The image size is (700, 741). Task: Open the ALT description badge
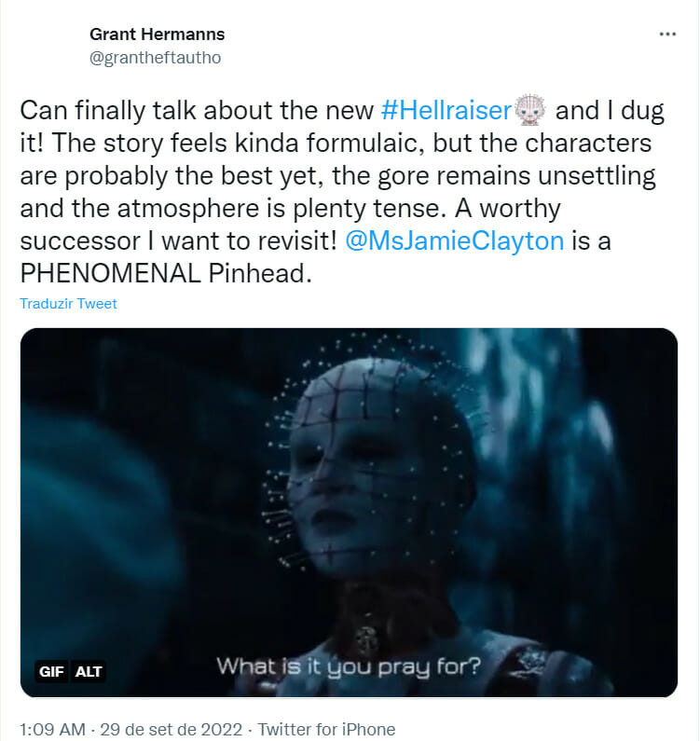[x=89, y=671]
